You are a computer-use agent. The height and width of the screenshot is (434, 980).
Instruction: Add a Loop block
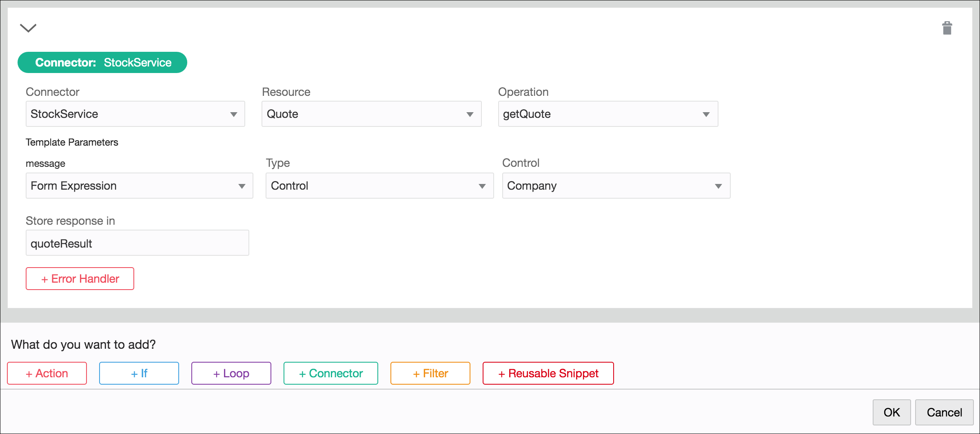[x=231, y=373]
